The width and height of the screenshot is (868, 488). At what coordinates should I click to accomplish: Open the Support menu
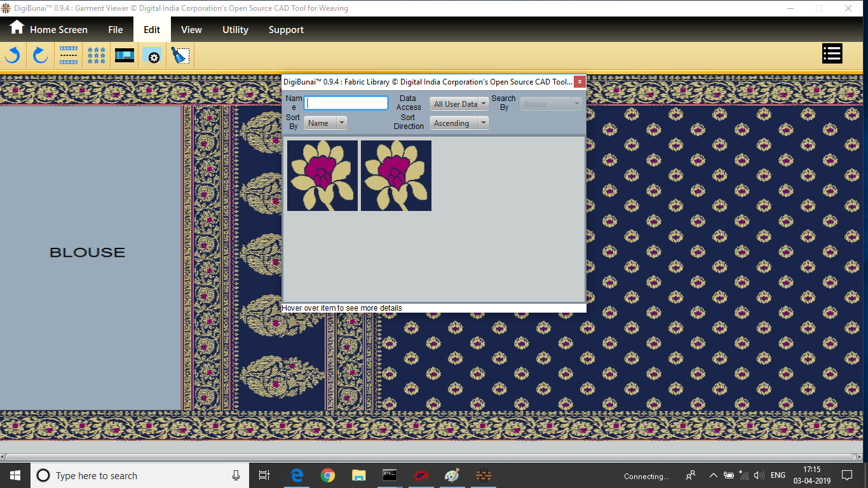tap(286, 30)
